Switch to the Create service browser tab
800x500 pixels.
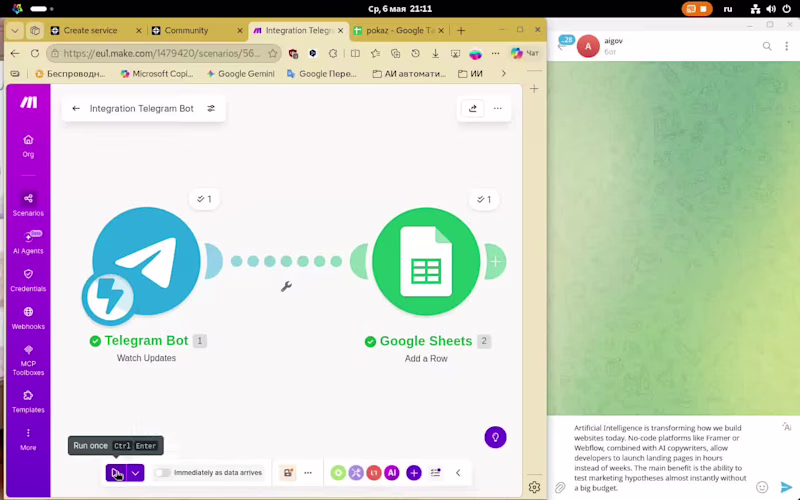point(95,31)
